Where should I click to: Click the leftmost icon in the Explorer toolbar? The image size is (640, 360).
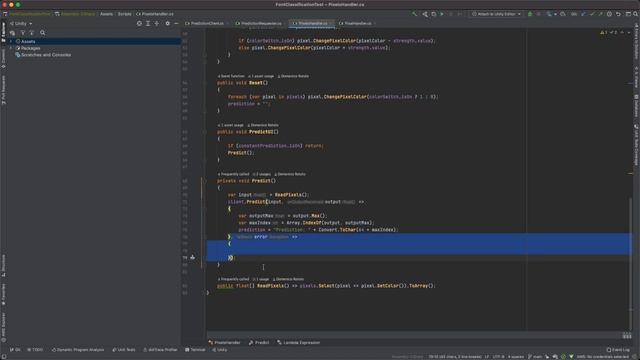(12, 33)
